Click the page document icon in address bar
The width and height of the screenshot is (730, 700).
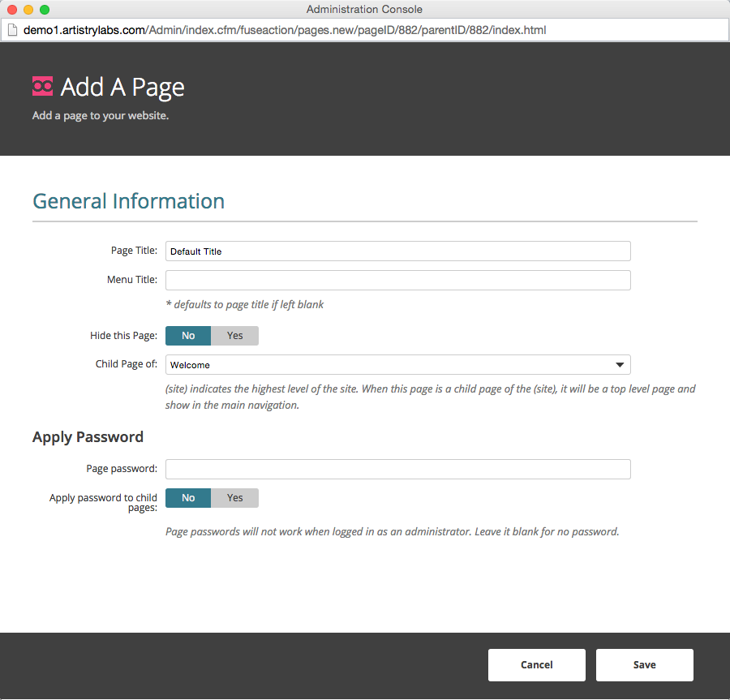point(12,30)
